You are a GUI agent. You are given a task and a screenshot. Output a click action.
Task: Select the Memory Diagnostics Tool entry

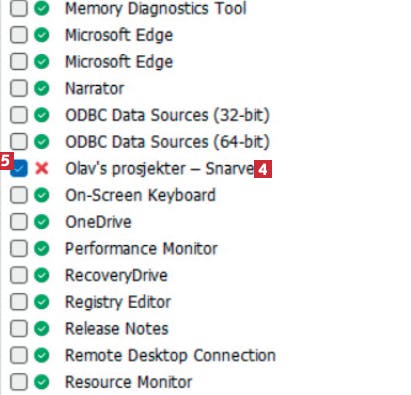(x=156, y=8)
